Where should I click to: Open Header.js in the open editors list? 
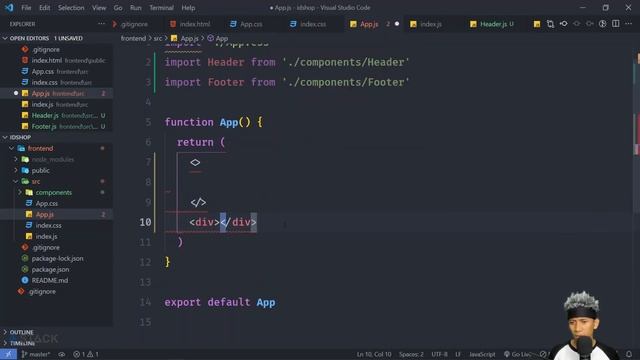pyautogui.click(x=56, y=116)
